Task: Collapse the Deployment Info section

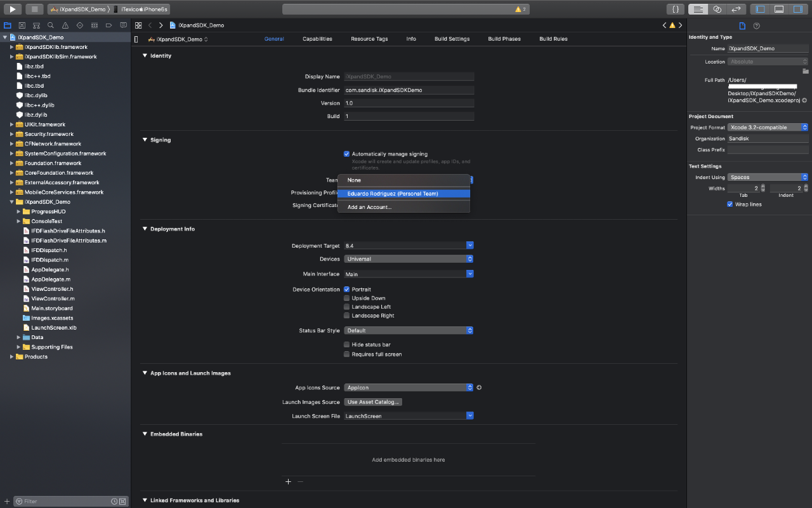Action: pos(145,229)
